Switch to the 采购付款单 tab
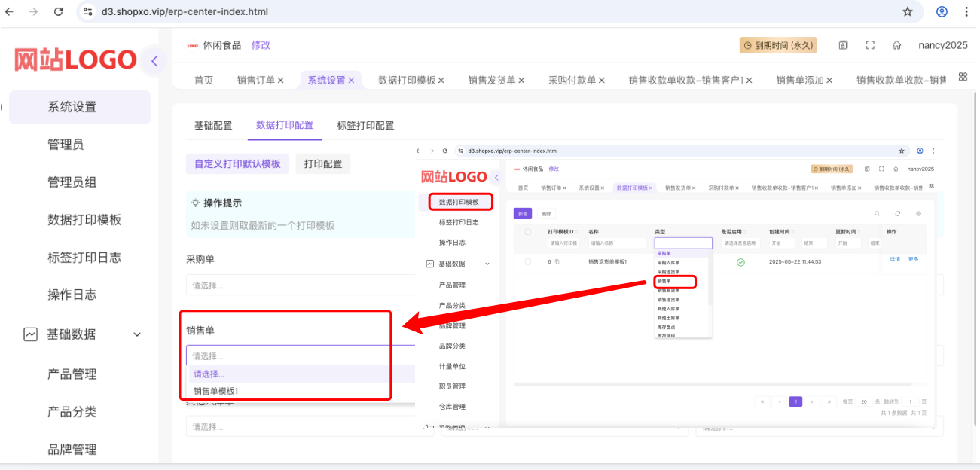This screenshot has width=980, height=470. [572, 80]
